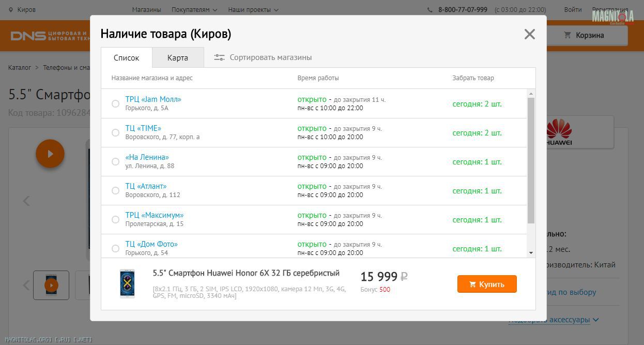Select radio button for ТЦ «Дом Фото»

pyautogui.click(x=116, y=248)
